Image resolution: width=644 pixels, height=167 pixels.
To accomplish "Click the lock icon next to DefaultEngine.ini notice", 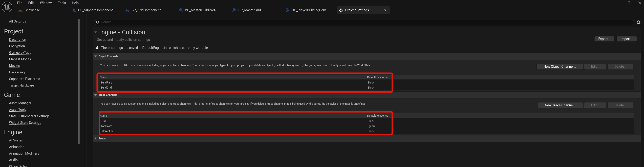I will click(x=97, y=48).
